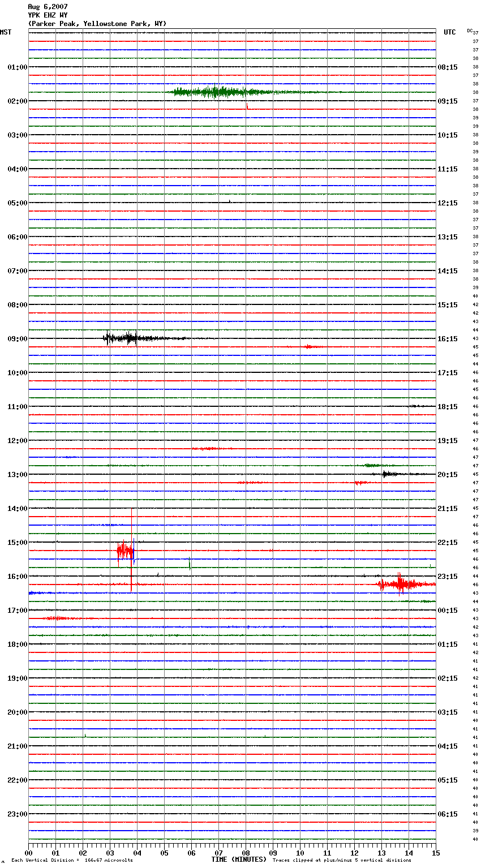Select the "01:00" MST hour label
Screen dimensions: 481x868
click(x=18, y=67)
